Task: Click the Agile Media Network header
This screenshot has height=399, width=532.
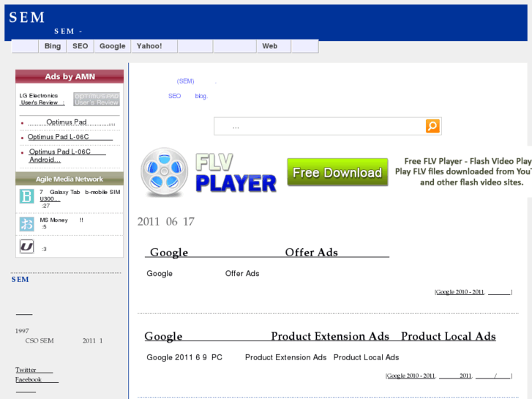Action: (70, 179)
